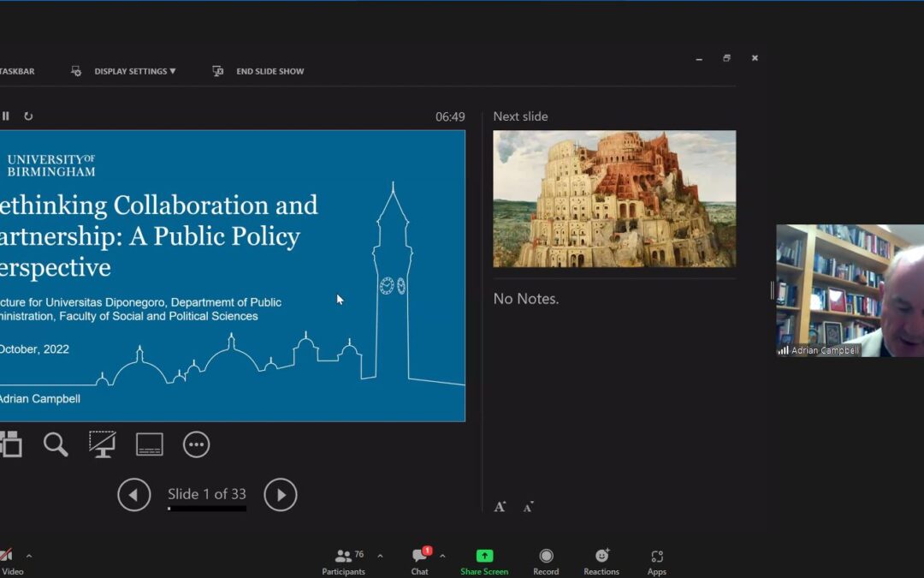The image size is (924, 578).
Task: Minimize the presenter view window
Action: click(699, 58)
